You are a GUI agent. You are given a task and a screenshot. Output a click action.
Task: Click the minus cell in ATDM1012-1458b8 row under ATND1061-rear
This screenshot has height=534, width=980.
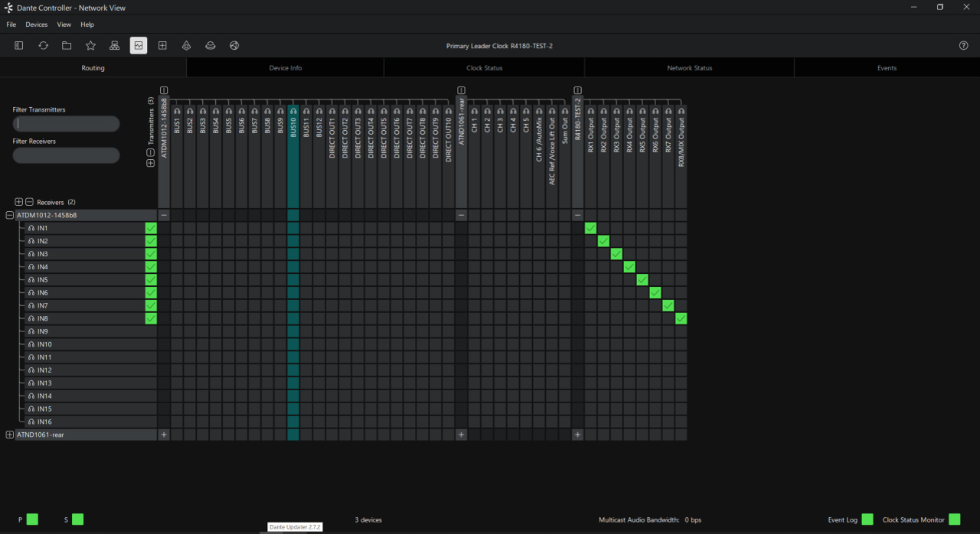coord(461,215)
